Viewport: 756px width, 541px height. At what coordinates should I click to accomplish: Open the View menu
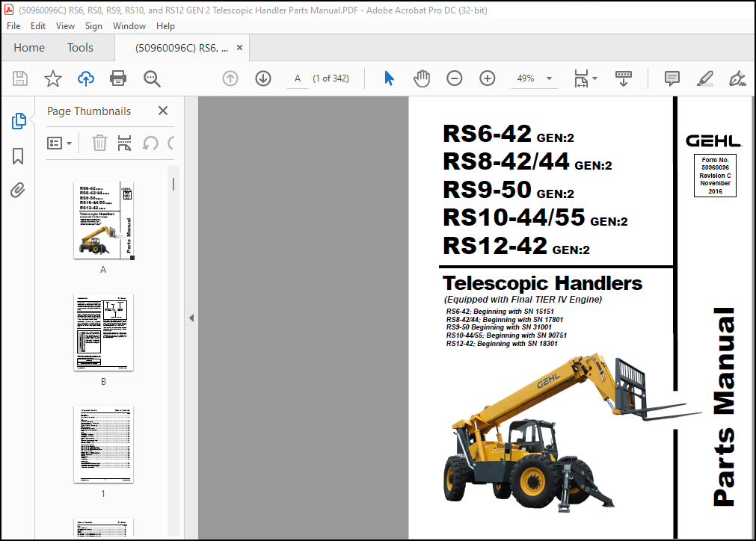65,26
